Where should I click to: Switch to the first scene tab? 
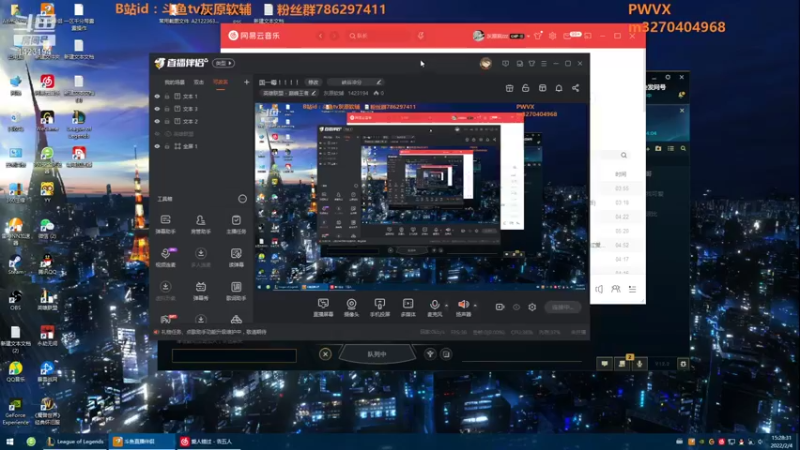(174, 82)
